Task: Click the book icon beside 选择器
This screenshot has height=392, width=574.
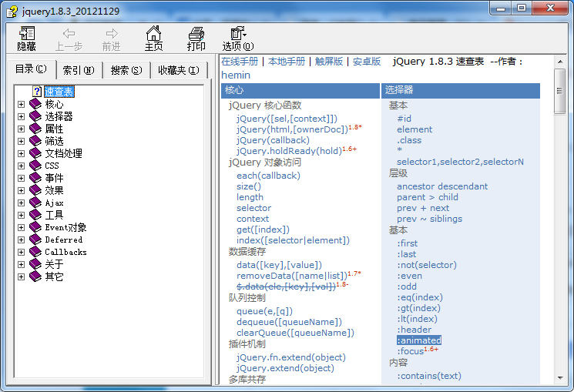Action: pyautogui.click(x=35, y=116)
